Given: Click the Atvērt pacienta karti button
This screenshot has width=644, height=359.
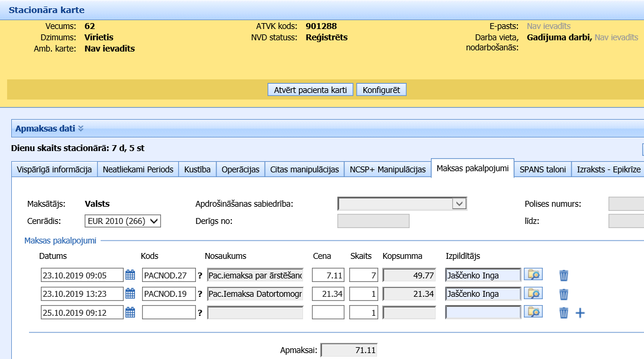Looking at the screenshot, I should 310,90.
